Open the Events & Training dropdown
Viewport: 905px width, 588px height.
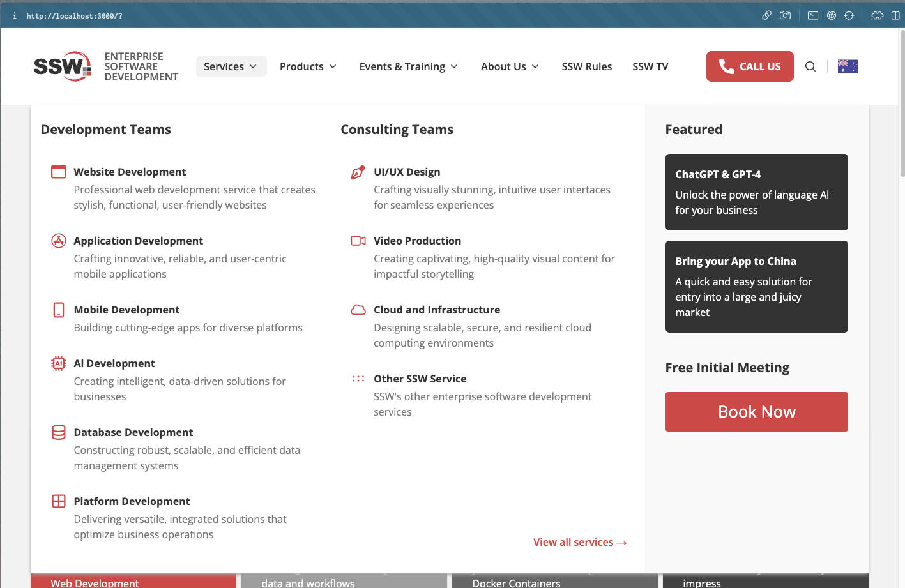click(x=408, y=66)
